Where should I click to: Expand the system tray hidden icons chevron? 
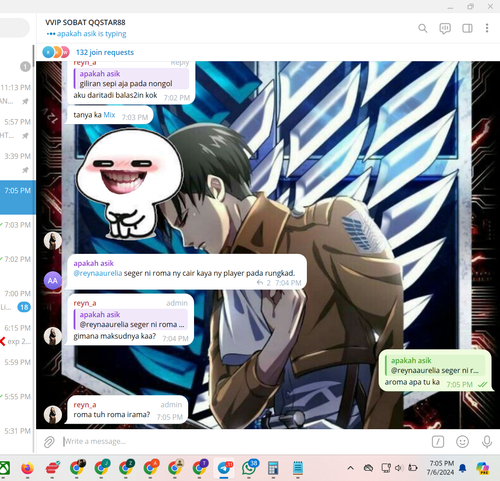coord(350,468)
